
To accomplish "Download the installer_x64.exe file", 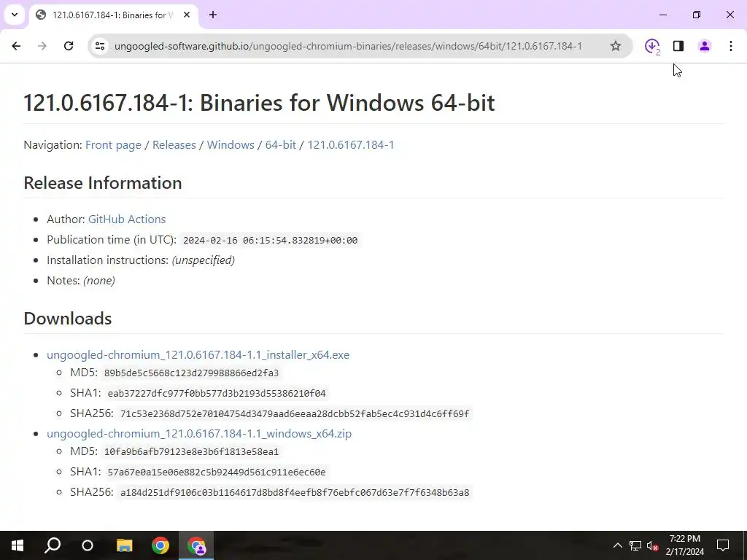I will (198, 355).
